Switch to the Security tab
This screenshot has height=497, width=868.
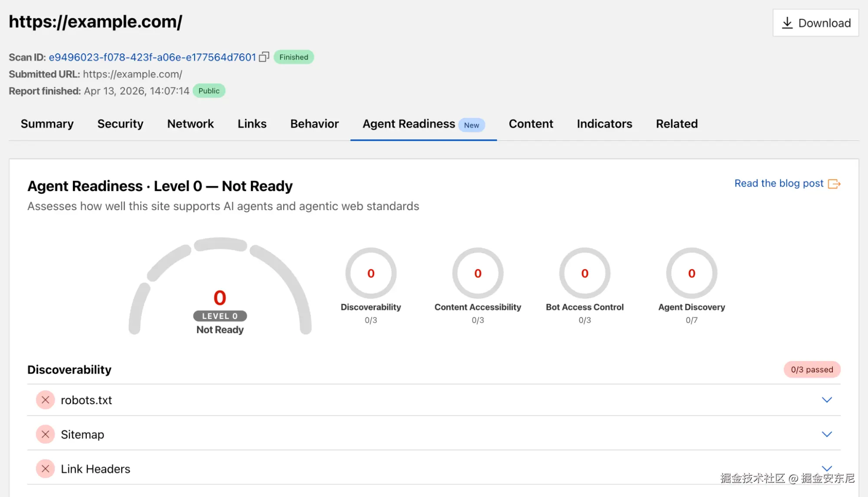pos(120,124)
